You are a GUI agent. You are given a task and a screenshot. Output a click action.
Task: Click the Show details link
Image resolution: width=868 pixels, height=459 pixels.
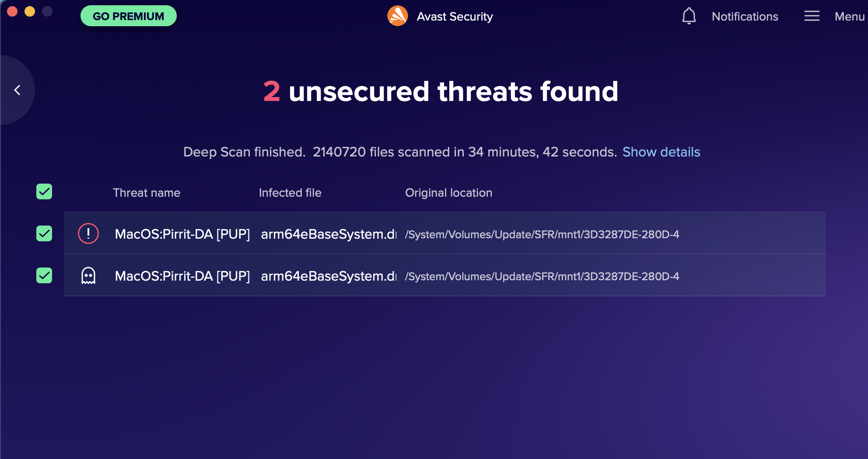coord(661,152)
